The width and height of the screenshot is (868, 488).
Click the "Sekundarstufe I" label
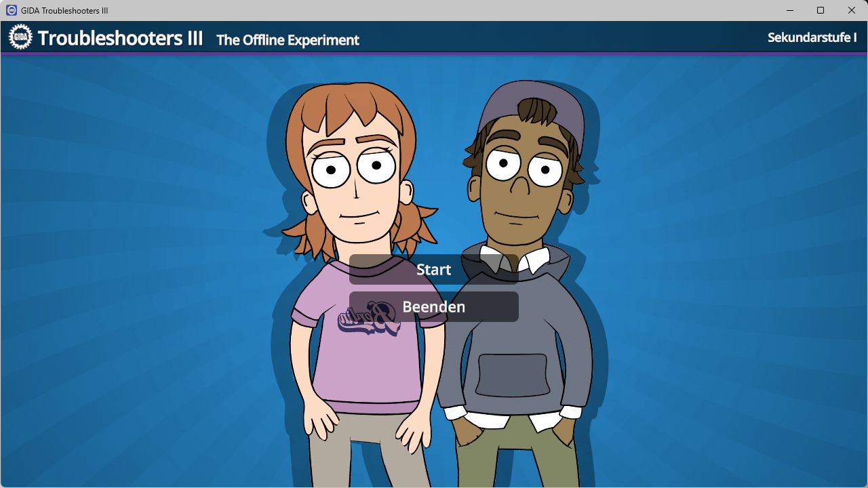coord(812,37)
